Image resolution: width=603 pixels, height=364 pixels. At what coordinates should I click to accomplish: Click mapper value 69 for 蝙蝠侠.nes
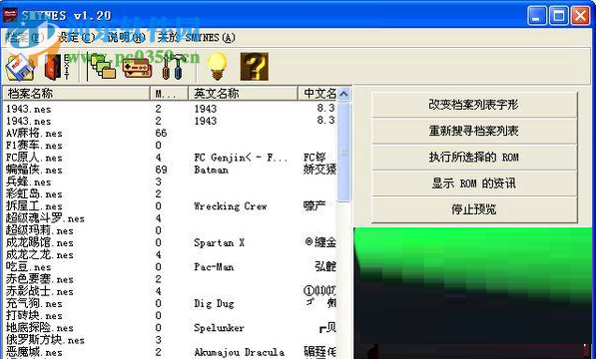pos(161,171)
